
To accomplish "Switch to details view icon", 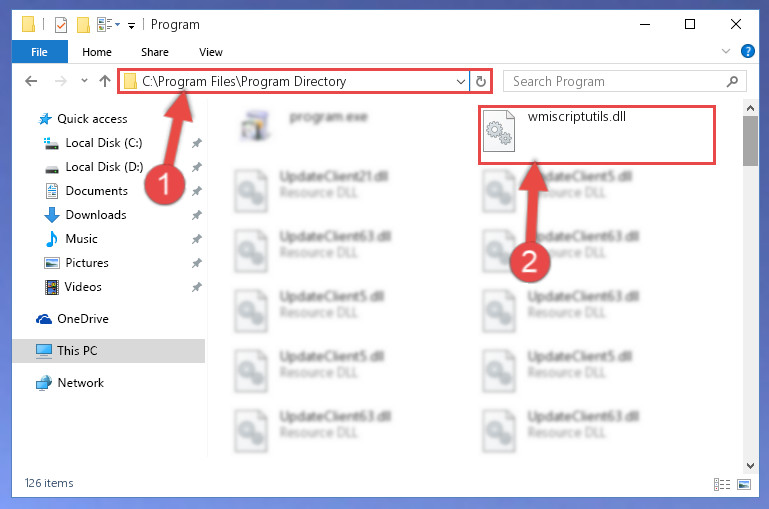I will click(721, 484).
